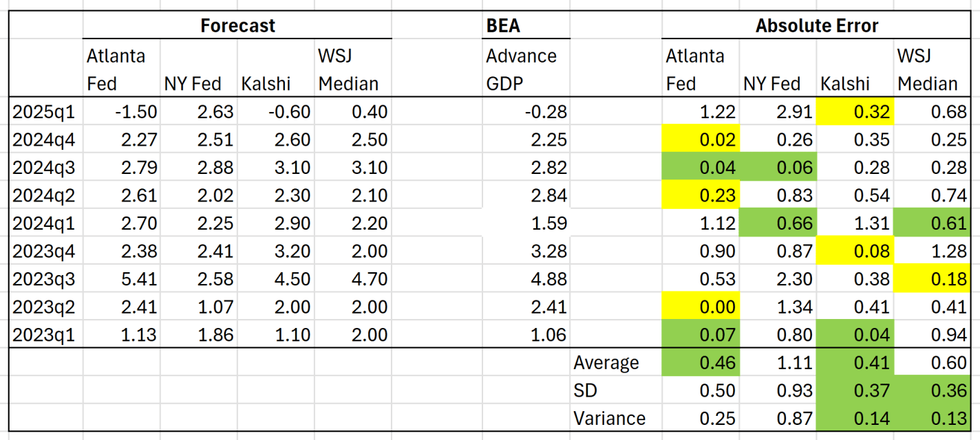Select yellow Atlanta Fed error cell 0.00
The image size is (980, 440).
click(x=701, y=307)
